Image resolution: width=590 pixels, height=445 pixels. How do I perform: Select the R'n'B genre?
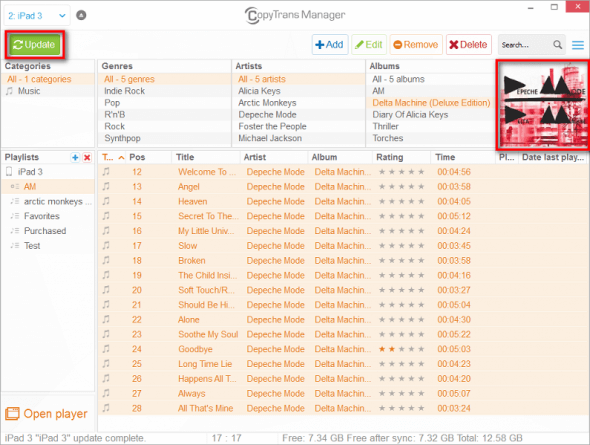164,115
